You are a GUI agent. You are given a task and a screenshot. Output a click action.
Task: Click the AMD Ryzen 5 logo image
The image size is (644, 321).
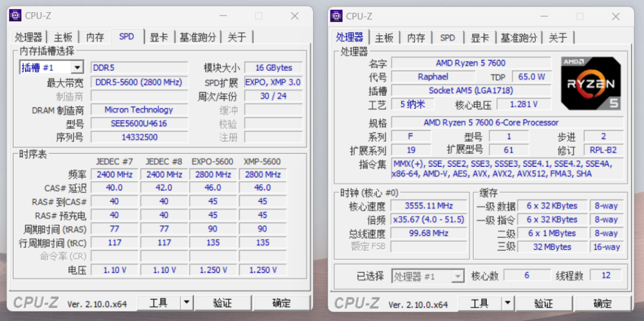pyautogui.click(x=591, y=84)
